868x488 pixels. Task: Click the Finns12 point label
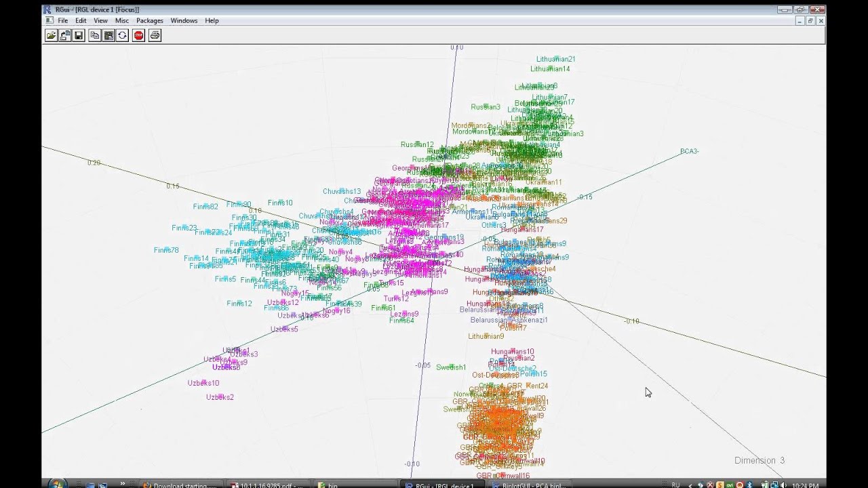239,304
